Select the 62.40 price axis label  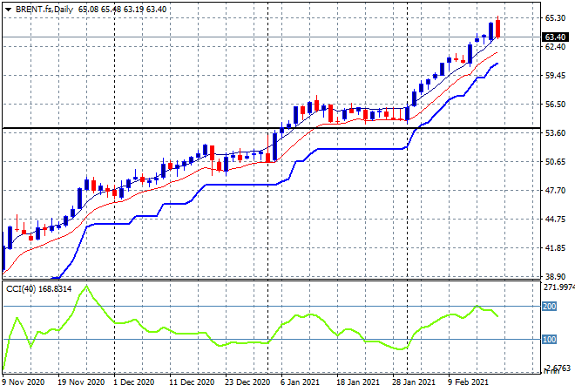coord(555,46)
